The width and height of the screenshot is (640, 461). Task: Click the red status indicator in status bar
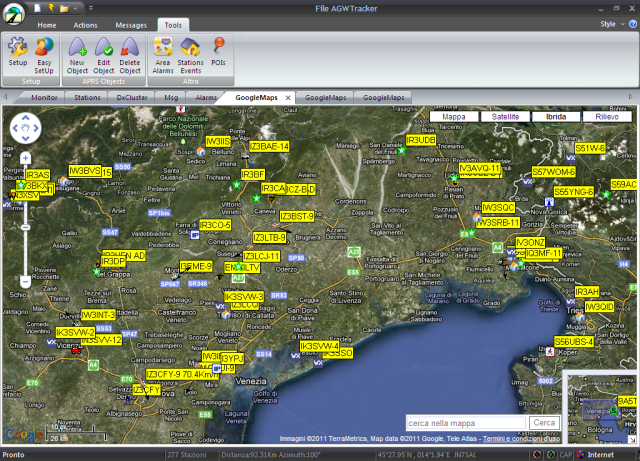pyautogui.click(x=537, y=454)
